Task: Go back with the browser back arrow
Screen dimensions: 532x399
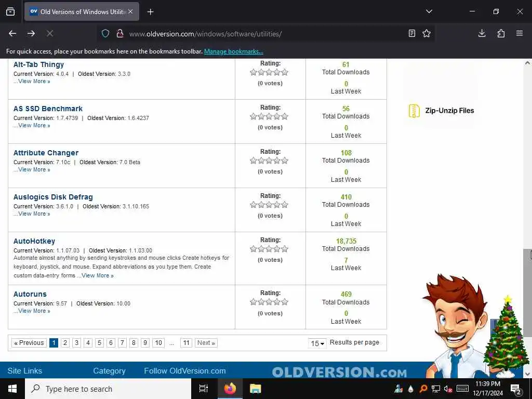Action: (12, 33)
